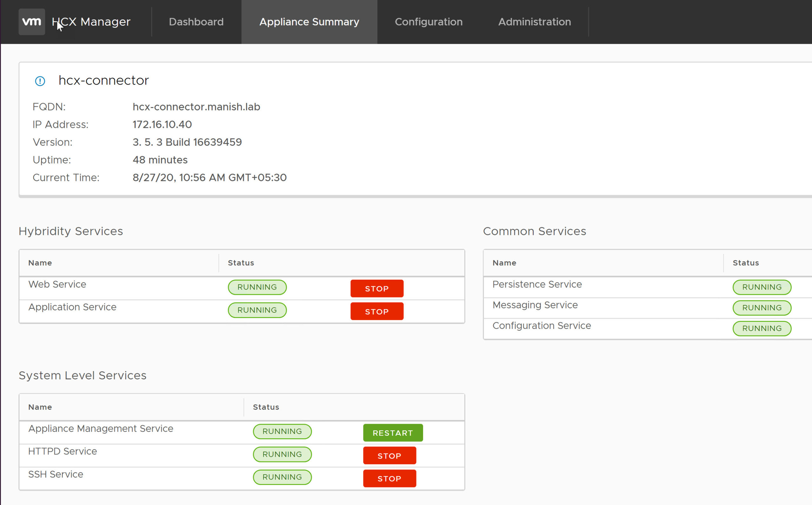Click SSH Service RUNNING status badge
The width and height of the screenshot is (812, 505).
click(282, 477)
